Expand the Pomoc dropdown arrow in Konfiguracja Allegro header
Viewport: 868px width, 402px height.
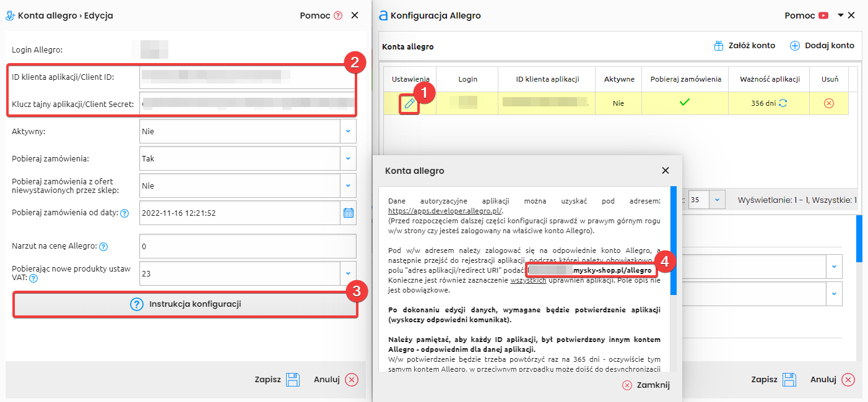[x=840, y=14]
